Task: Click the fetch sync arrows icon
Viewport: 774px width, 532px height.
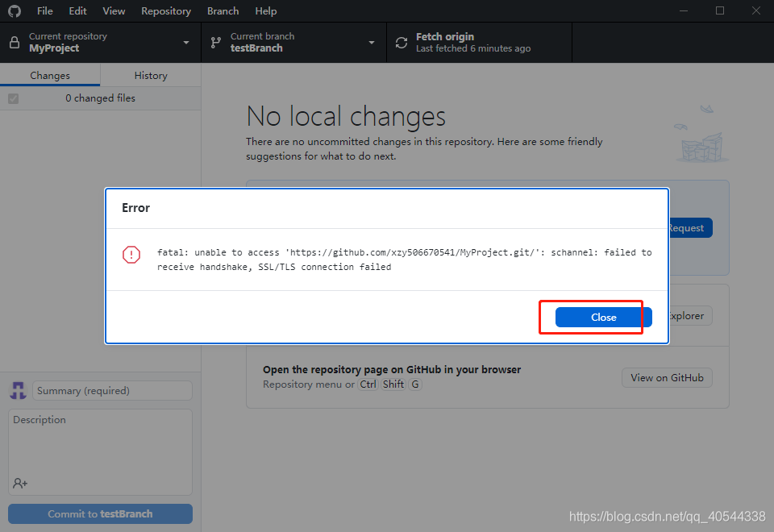Action: 402,43
